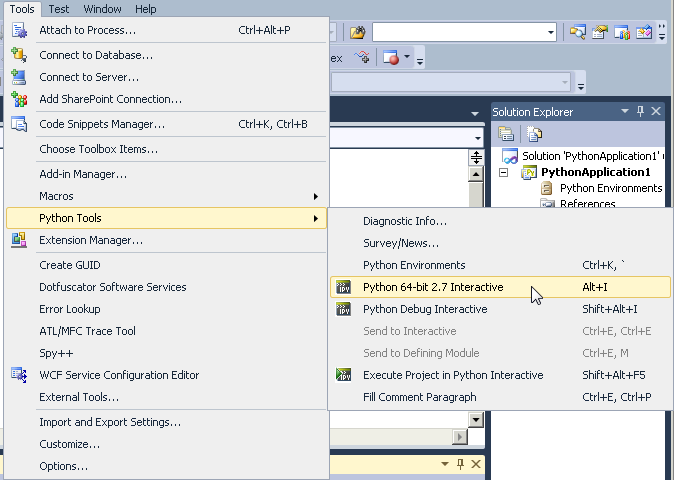Open Options from Tools menu
Screen dimensions: 674x480
(166, 466)
